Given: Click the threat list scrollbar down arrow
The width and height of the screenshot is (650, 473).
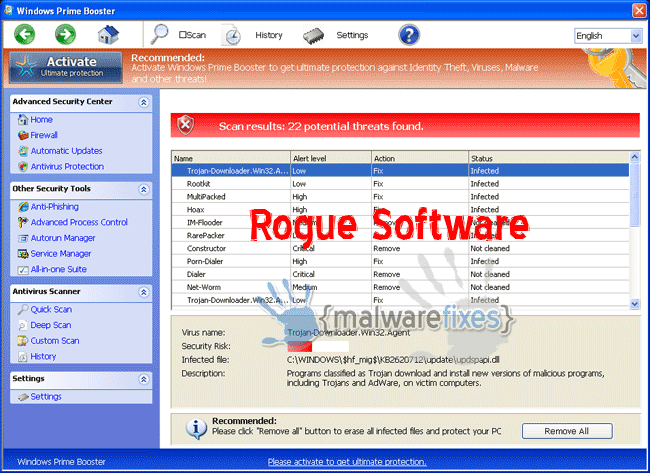Looking at the screenshot, I should click(634, 304).
